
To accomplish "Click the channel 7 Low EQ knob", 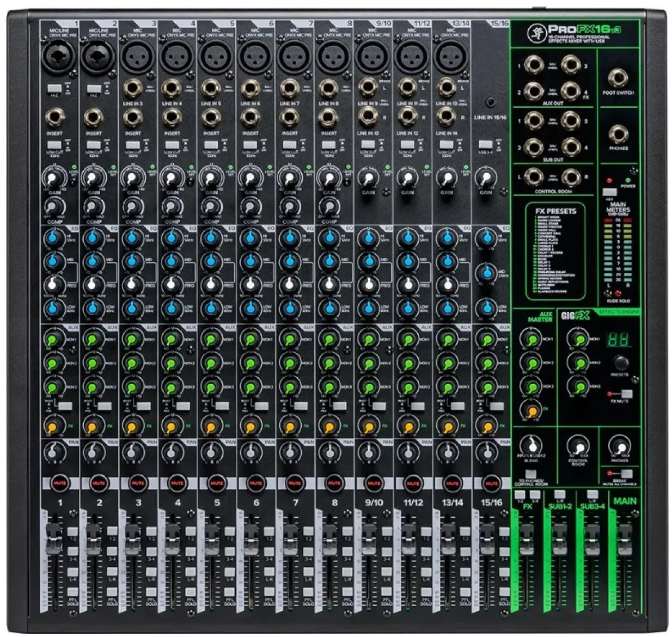I will [x=289, y=309].
